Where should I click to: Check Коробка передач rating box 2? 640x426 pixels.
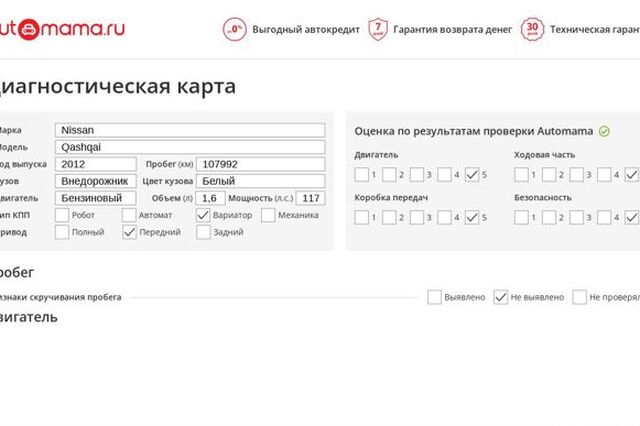389,217
